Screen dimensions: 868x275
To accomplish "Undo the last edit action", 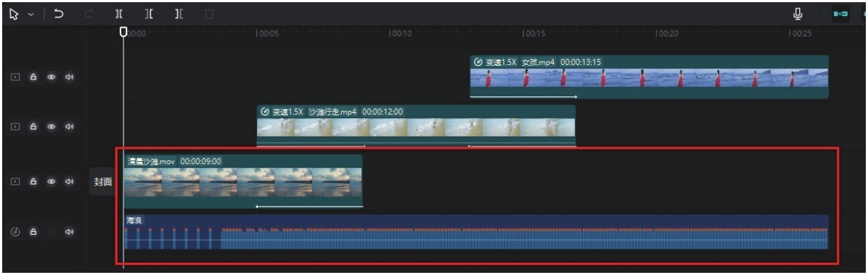I will (x=58, y=15).
